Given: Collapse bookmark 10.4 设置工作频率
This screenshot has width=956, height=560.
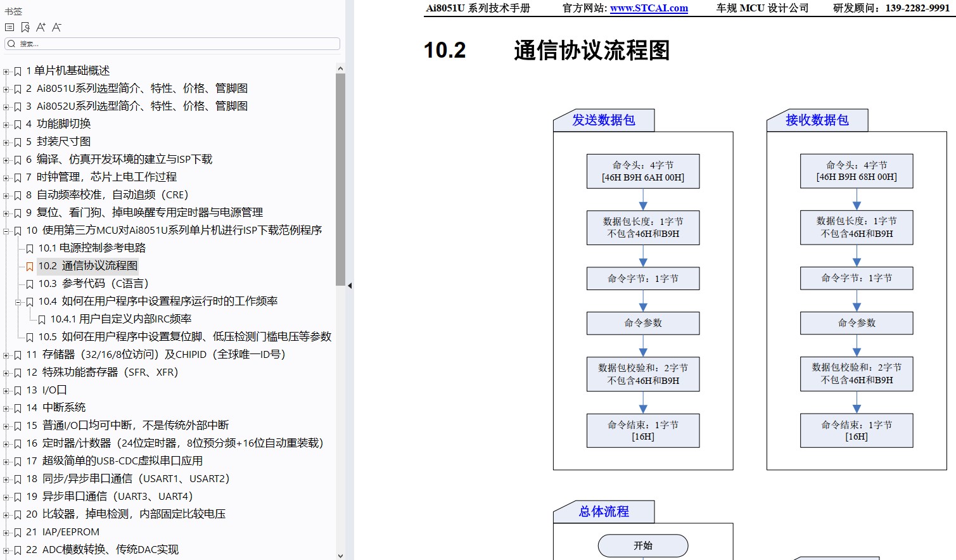Looking at the screenshot, I should (x=18, y=302).
